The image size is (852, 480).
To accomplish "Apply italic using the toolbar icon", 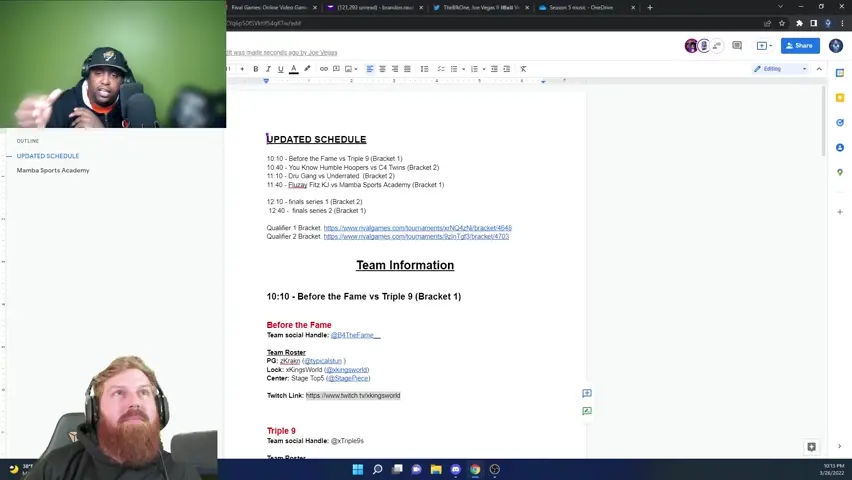I will click(x=267, y=69).
